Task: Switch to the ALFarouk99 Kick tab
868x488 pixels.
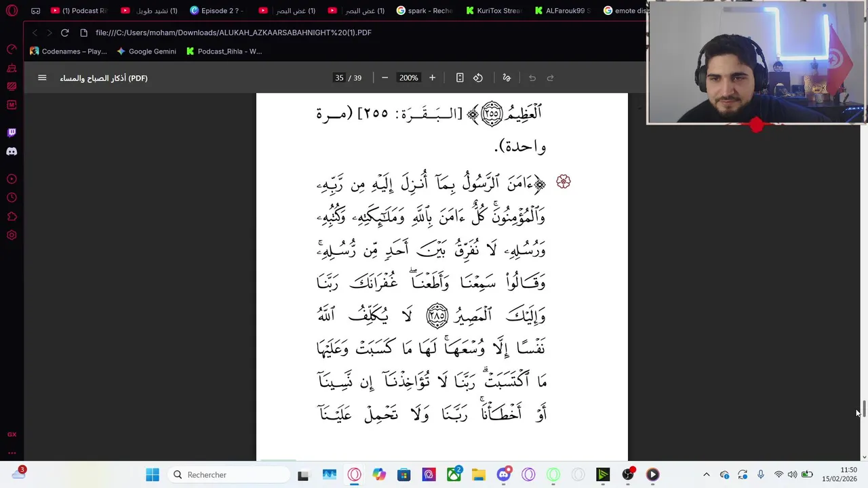Action: point(564,11)
